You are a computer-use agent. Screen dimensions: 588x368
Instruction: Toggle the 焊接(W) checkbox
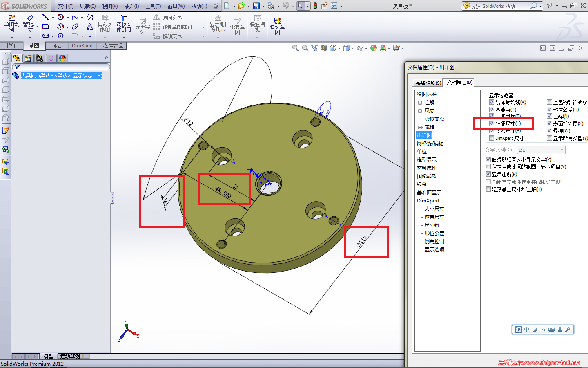[x=550, y=131]
